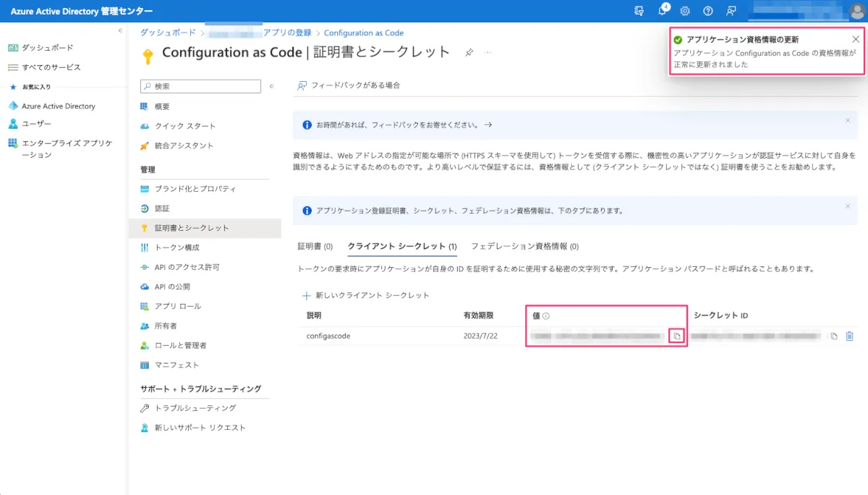
Task: Collapse the left navigation sidebar
Action: (x=120, y=30)
